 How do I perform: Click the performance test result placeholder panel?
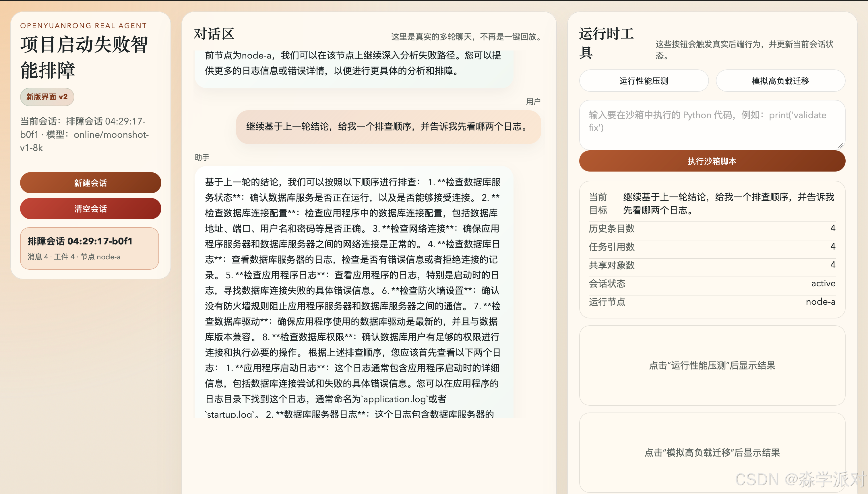(712, 365)
